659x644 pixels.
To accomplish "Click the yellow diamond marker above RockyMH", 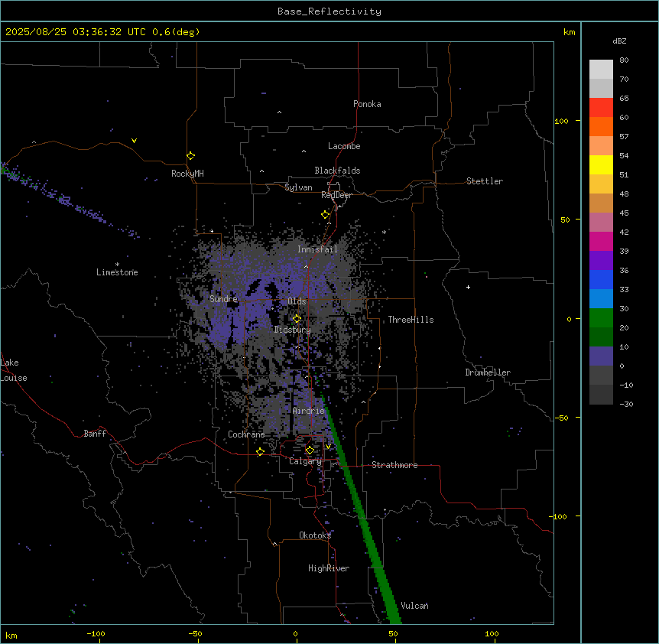I will pyautogui.click(x=190, y=156).
